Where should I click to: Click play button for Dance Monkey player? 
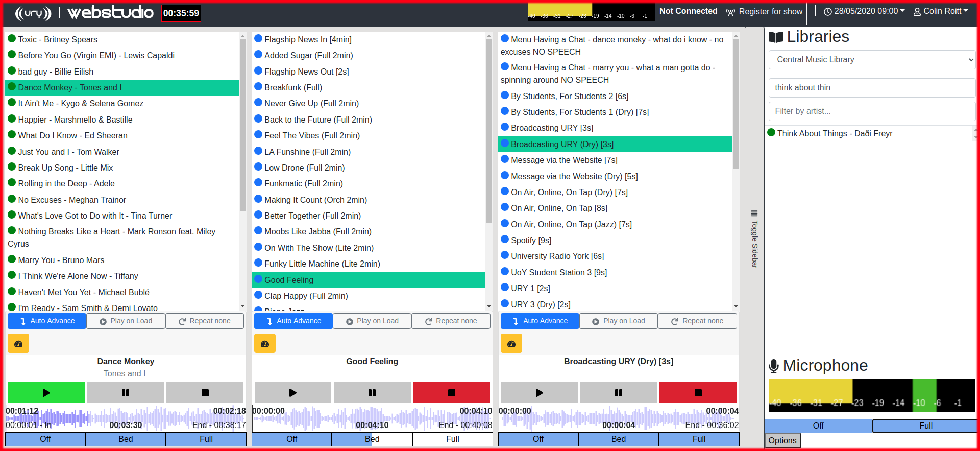(46, 393)
